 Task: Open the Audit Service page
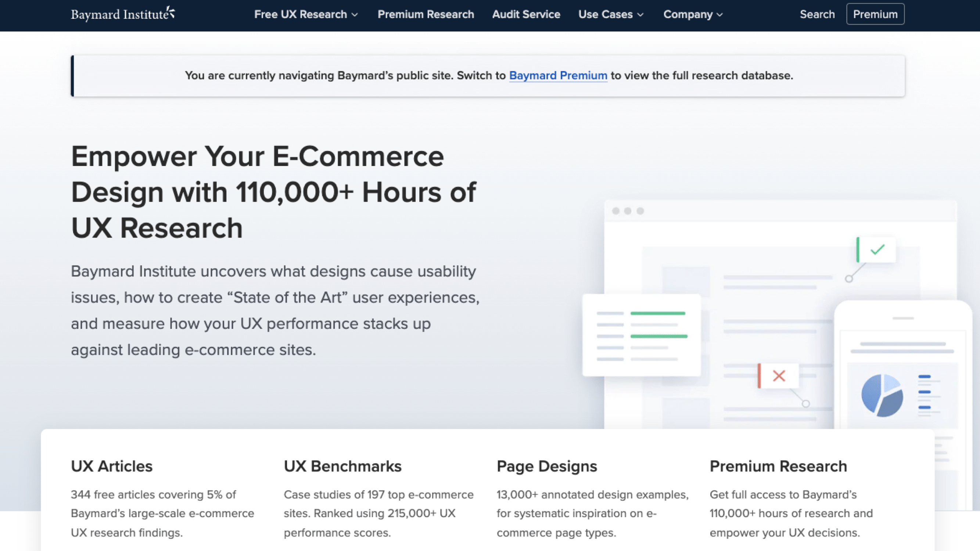(526, 14)
